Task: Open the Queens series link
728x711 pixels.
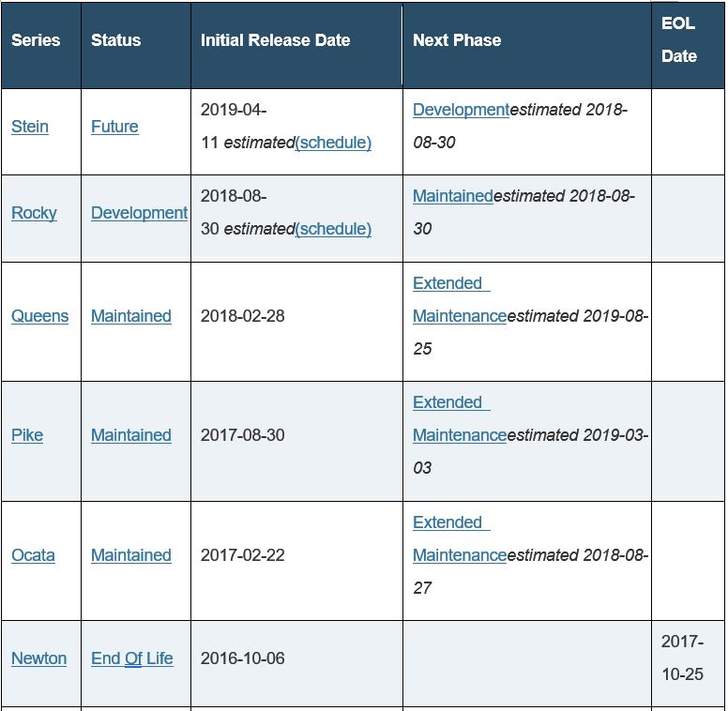Action: click(x=40, y=316)
